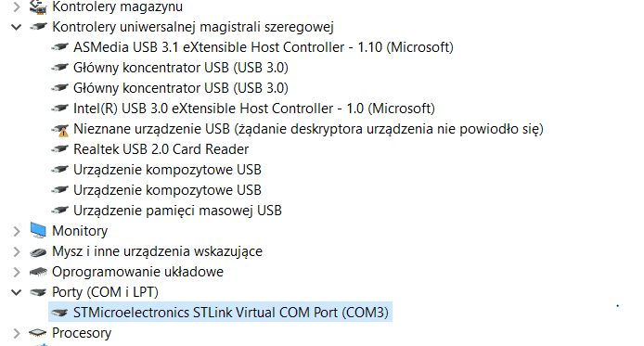Screen dimensions: 644x346
Task: Click the Procesory chip icon
Action: [x=38, y=333]
